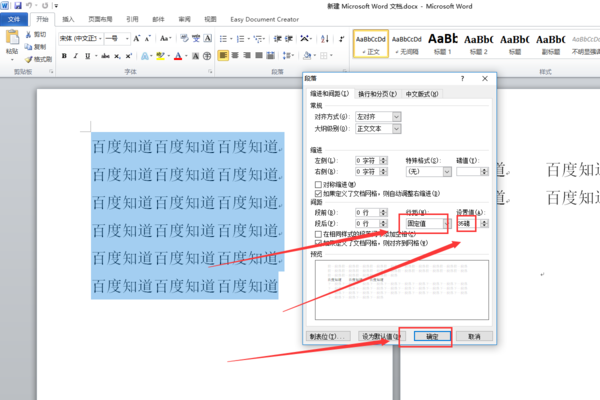The image size is (600, 400).
Task: Toggle the don't add space between same-style paragraphs checkbox
Action: 318,233
